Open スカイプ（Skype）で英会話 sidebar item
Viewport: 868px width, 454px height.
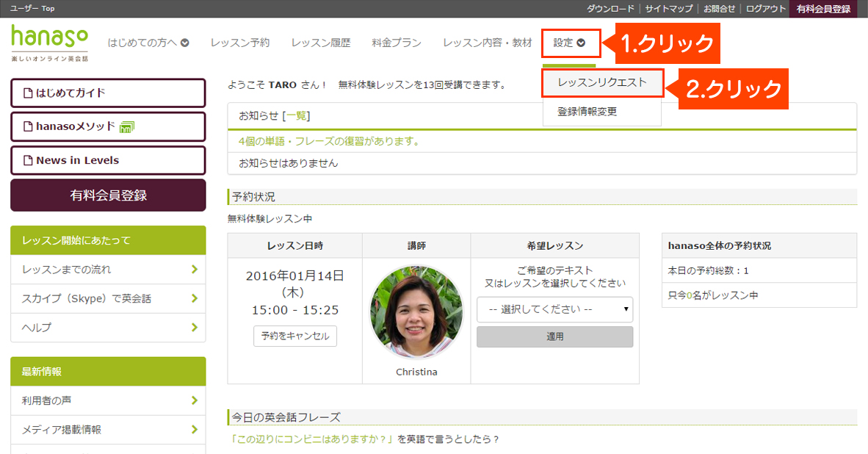108,298
